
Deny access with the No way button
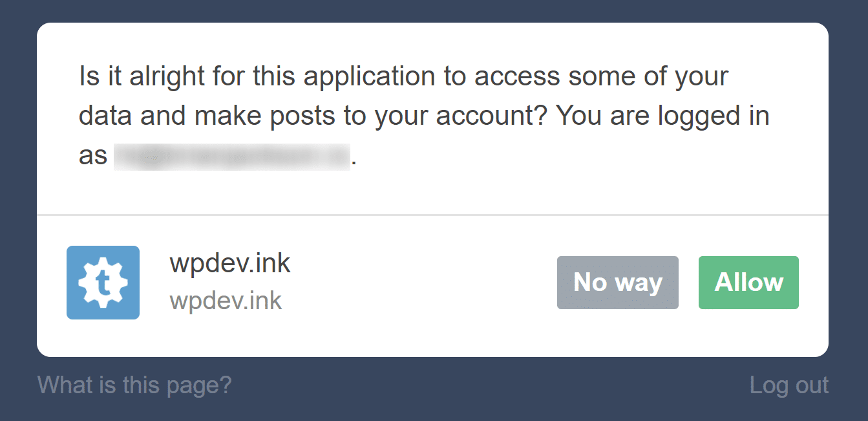tap(617, 282)
